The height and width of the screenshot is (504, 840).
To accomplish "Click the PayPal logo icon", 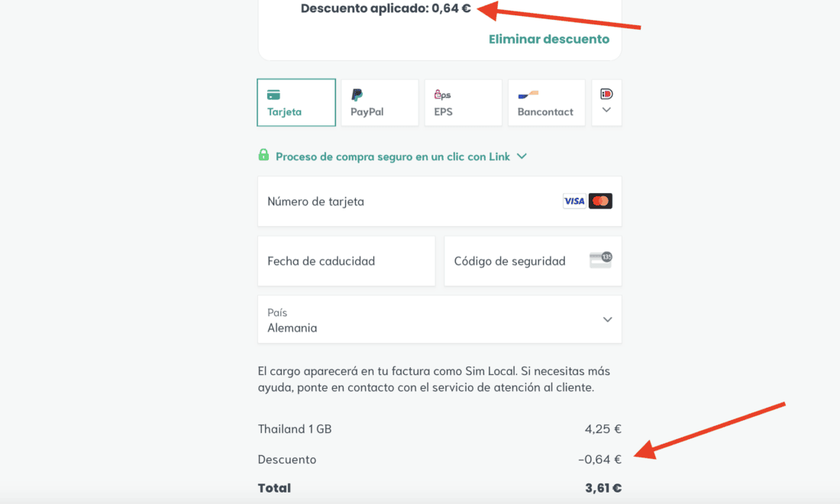I will 357,95.
